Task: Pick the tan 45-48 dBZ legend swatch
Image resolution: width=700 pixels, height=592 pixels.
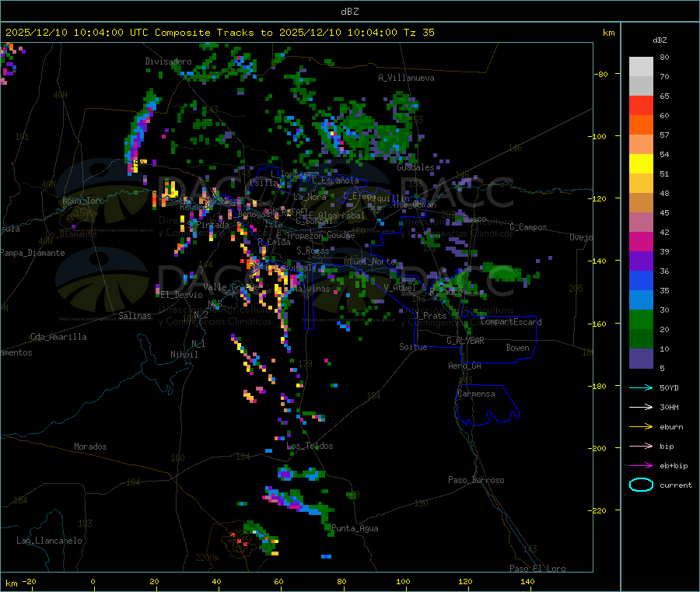Action: tap(641, 203)
